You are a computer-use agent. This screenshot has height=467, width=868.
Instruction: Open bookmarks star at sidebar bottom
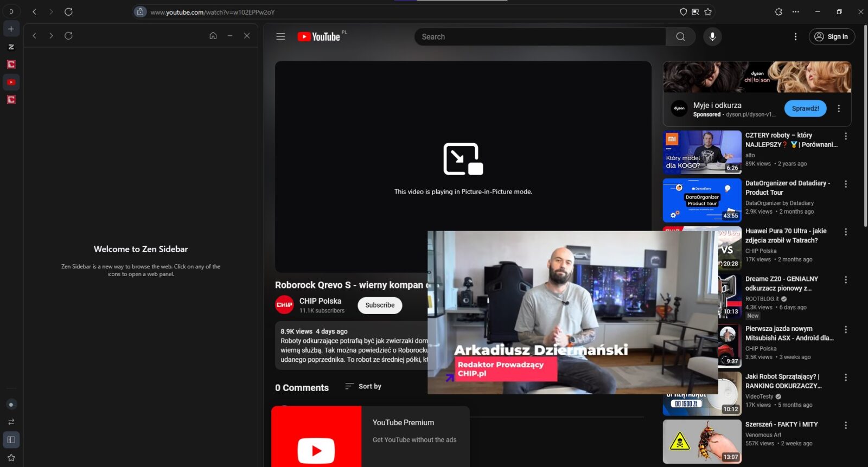(x=11, y=457)
